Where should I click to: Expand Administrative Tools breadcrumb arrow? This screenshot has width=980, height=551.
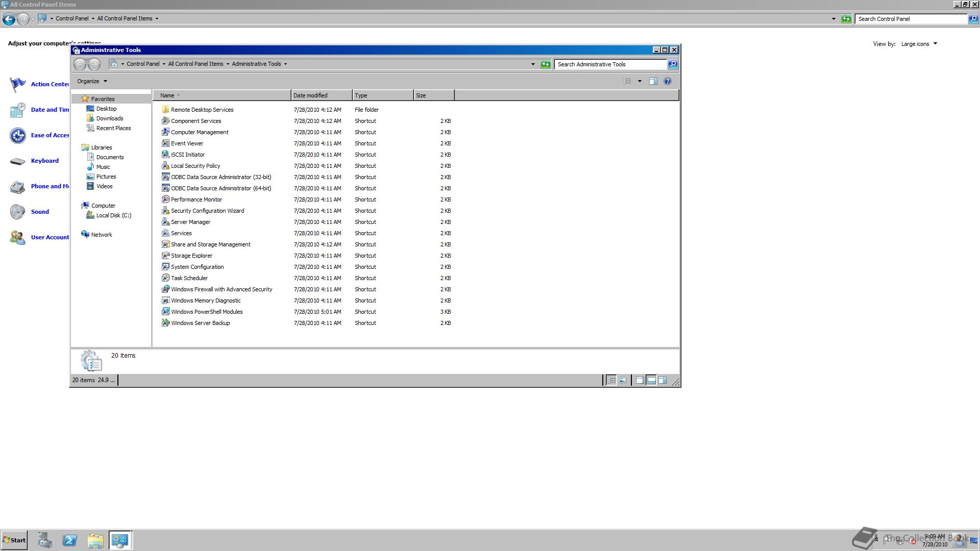tap(285, 64)
